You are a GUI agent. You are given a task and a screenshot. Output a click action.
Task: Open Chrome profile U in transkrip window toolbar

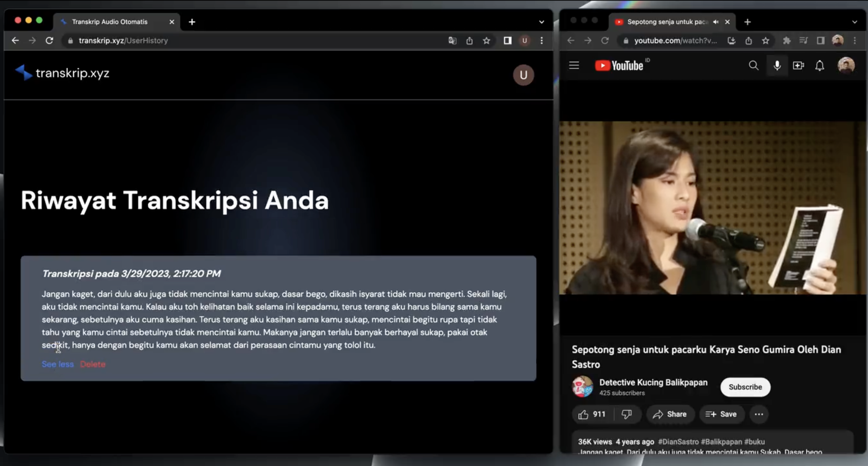coord(524,41)
